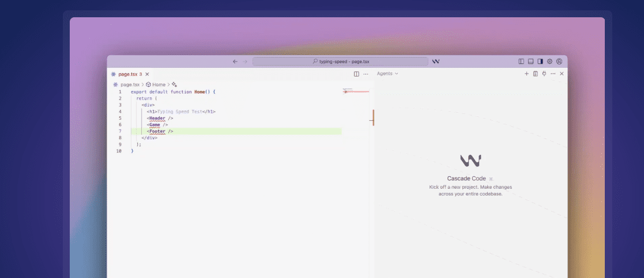Image resolution: width=644 pixels, height=278 pixels.
Task: Click the sparkle icon in breadcrumb bar
Action: click(174, 85)
